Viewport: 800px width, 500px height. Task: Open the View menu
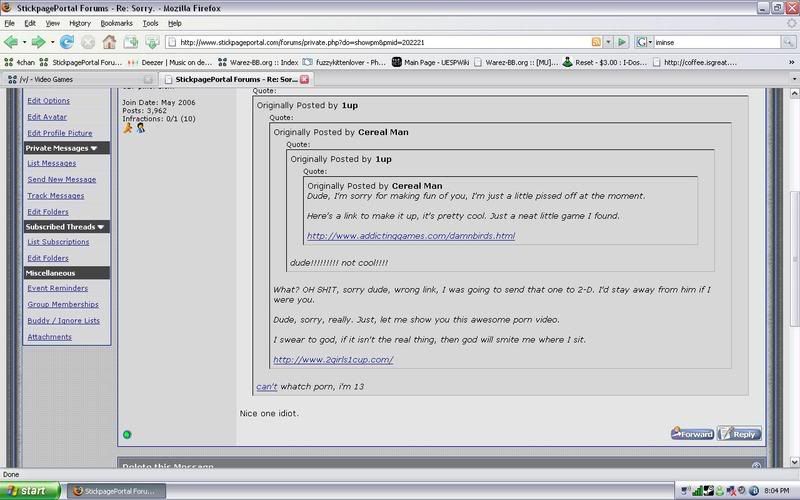point(53,23)
